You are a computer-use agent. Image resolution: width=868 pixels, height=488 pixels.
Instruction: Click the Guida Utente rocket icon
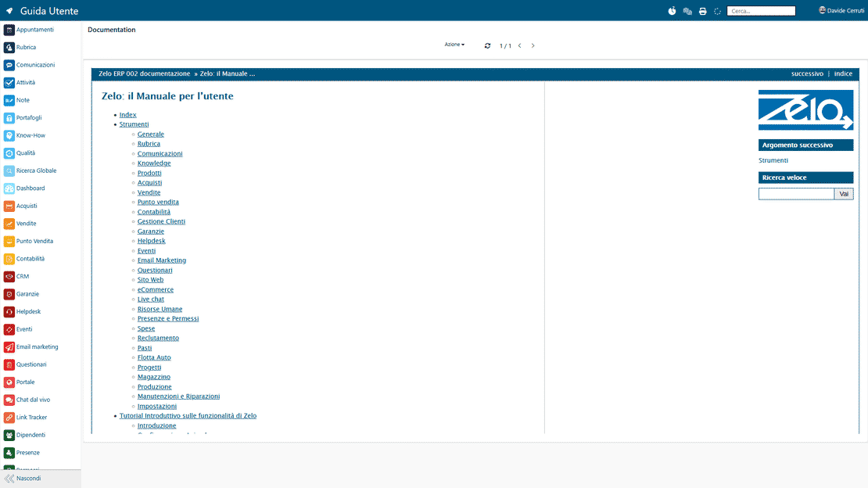point(9,11)
